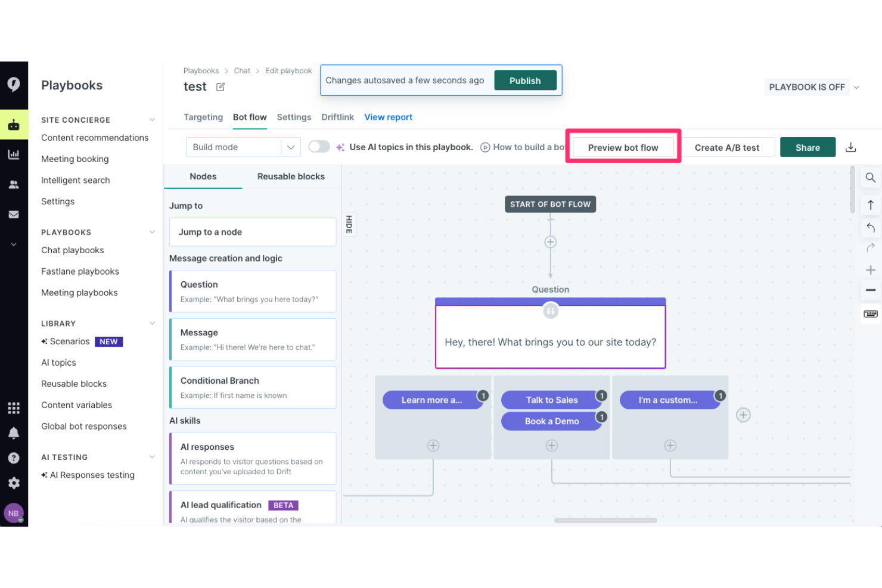Collapse the Site Concierge section
The width and height of the screenshot is (882, 588).
coord(152,120)
